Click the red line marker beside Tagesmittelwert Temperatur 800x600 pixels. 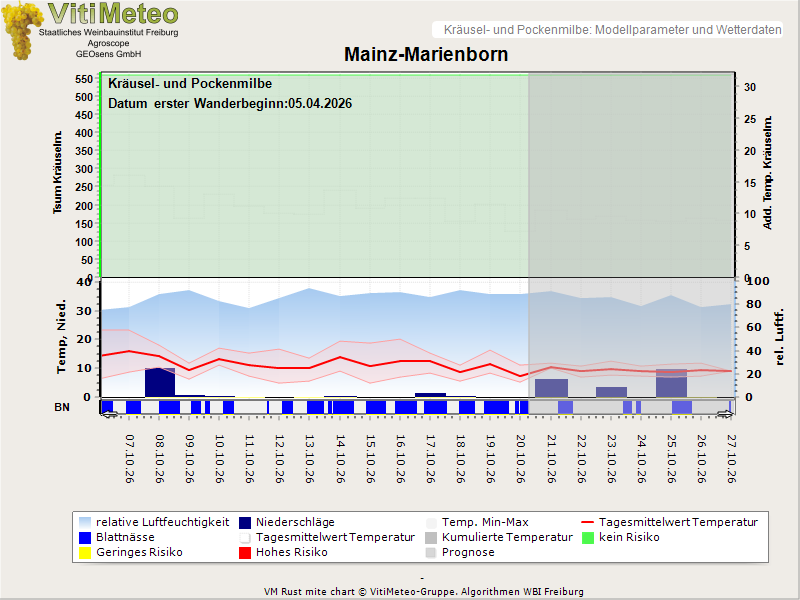click(x=588, y=522)
